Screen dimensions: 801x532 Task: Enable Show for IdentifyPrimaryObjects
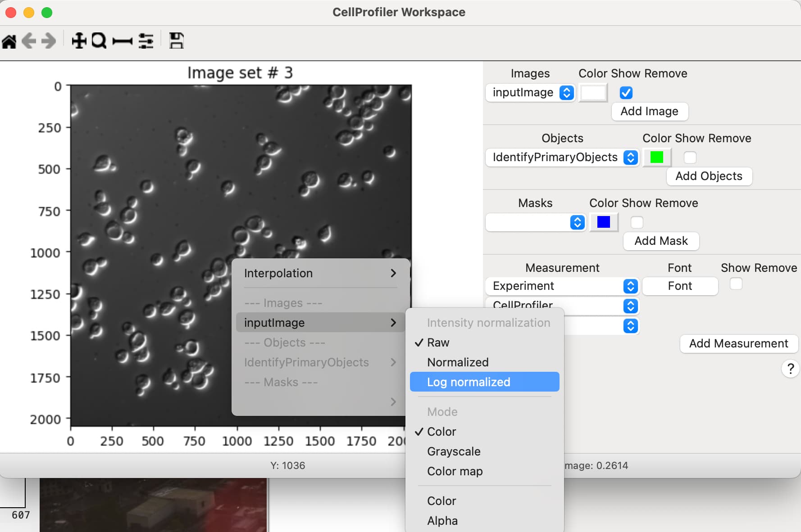pyautogui.click(x=690, y=158)
